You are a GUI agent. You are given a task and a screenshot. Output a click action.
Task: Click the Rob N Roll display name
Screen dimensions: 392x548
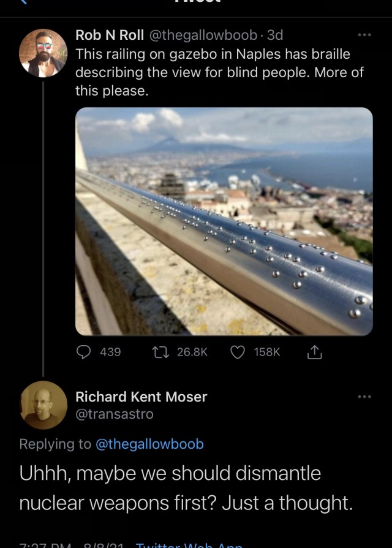click(x=109, y=36)
